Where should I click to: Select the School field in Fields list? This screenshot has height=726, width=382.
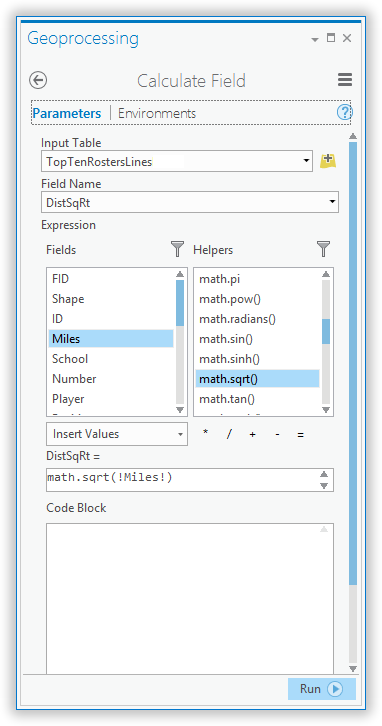(x=111, y=359)
